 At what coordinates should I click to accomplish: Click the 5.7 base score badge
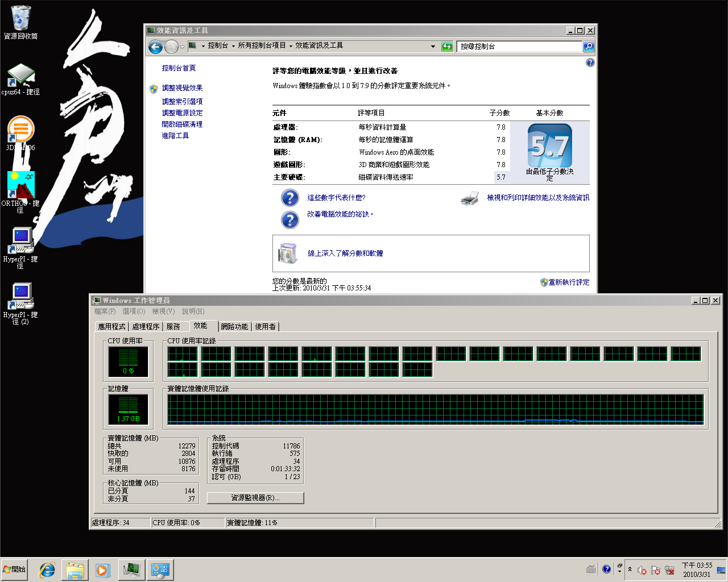549,146
